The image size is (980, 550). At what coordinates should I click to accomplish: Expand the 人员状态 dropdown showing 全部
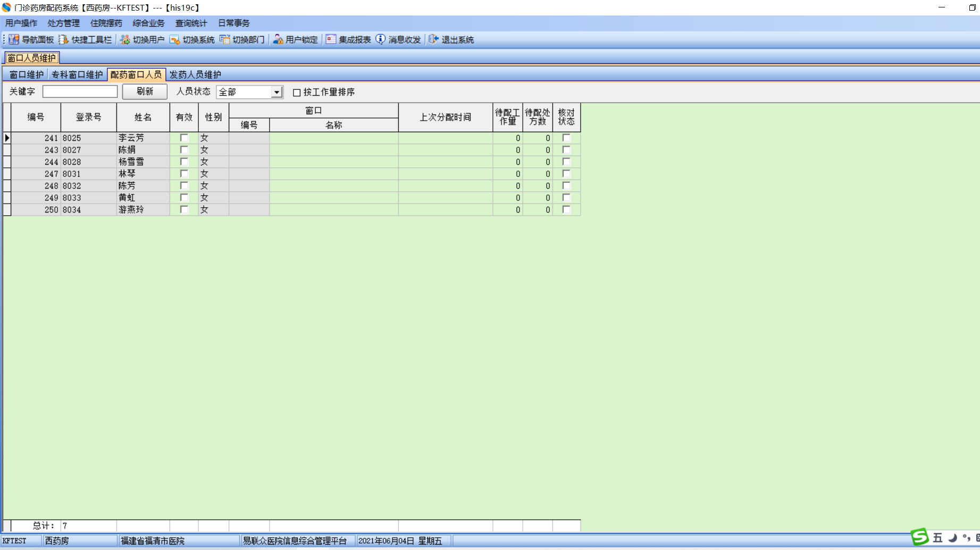[x=277, y=92]
